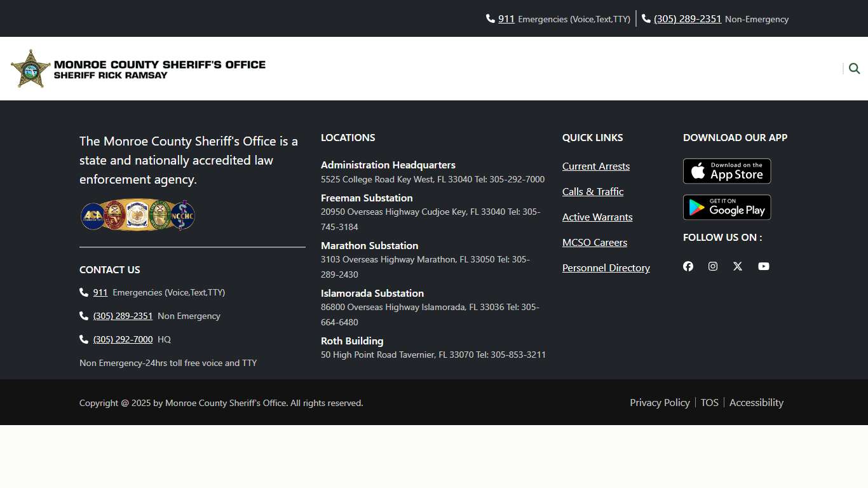
Task: Click 911 link in top bar
Action: [x=506, y=19]
